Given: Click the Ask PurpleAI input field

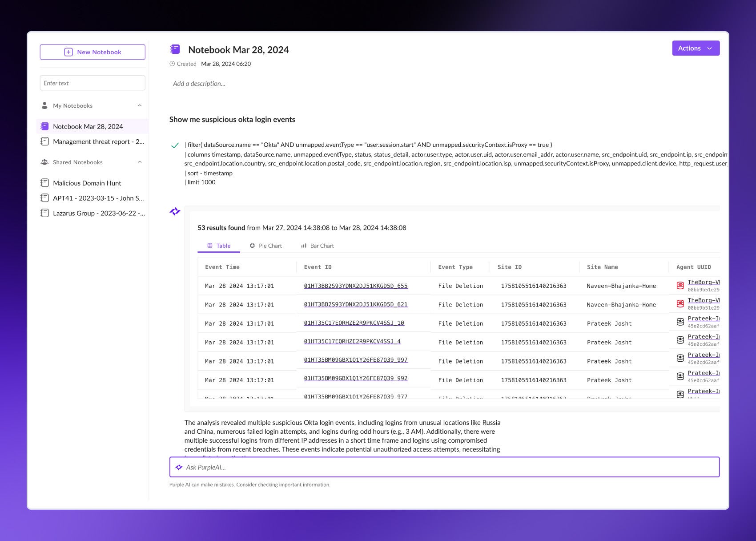Looking at the screenshot, I should point(444,467).
